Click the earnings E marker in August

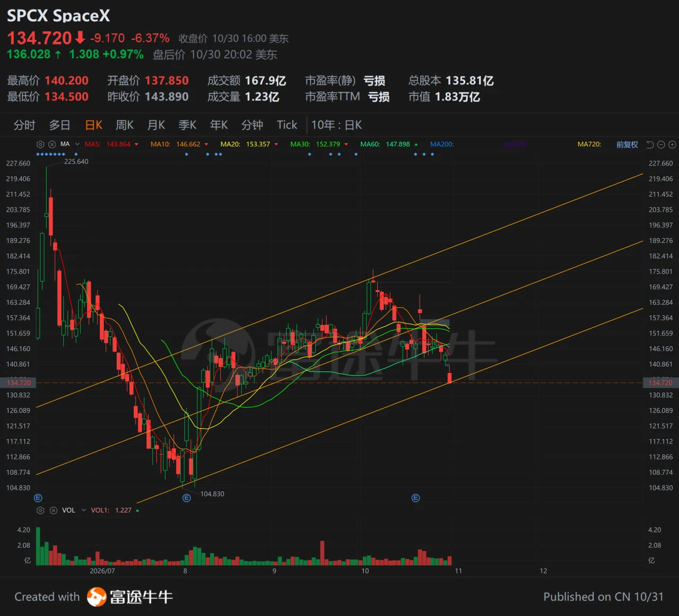(186, 498)
